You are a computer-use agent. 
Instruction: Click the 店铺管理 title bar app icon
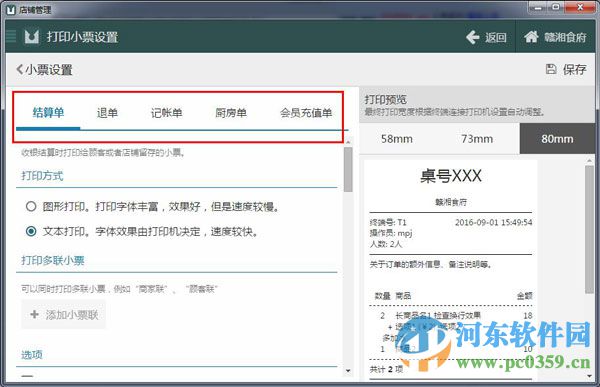pos(11,10)
